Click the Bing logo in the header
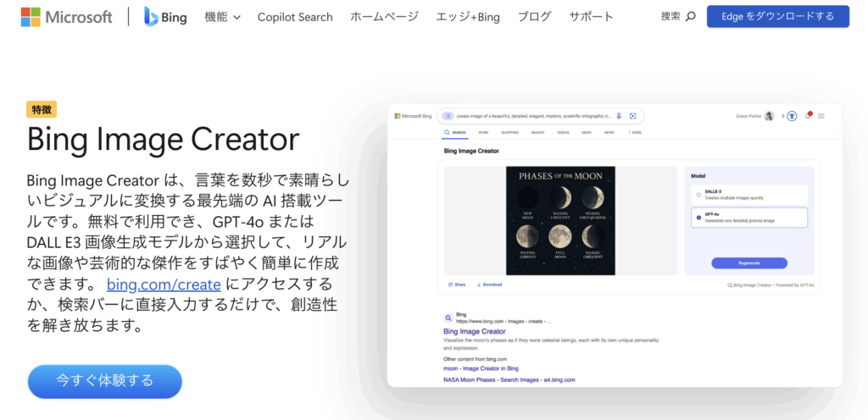 tap(165, 17)
